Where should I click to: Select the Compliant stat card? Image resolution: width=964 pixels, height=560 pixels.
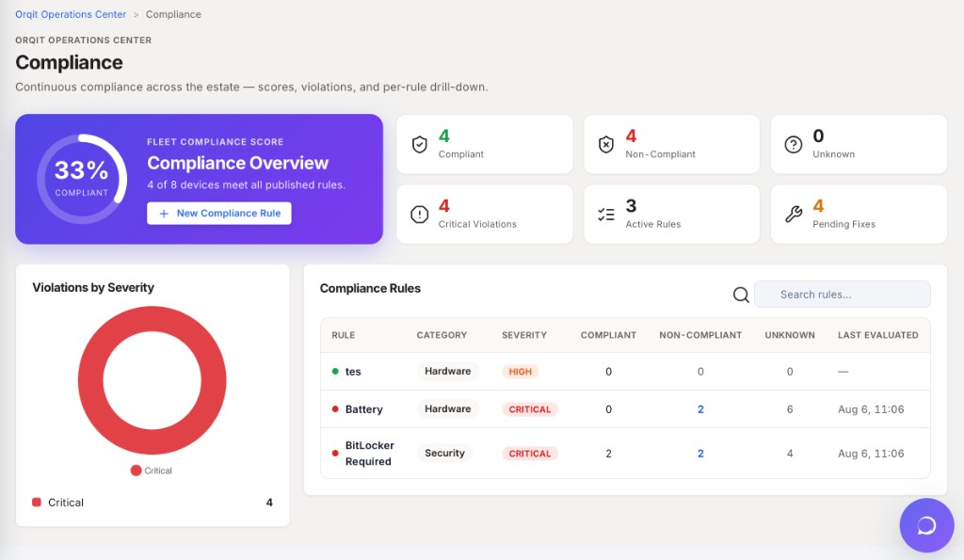click(x=485, y=144)
